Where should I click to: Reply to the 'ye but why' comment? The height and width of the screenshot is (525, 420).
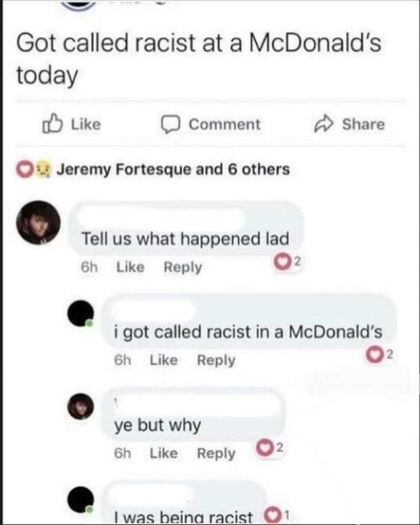pyautogui.click(x=216, y=453)
